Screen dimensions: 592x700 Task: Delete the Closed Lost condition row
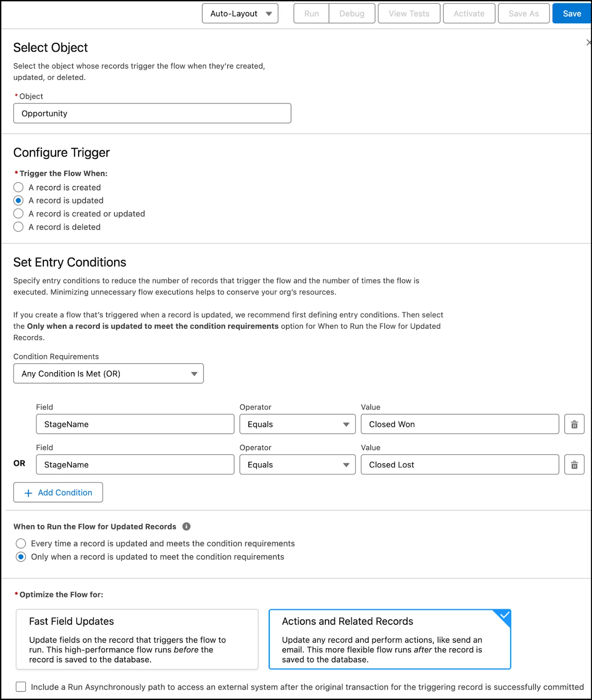(574, 465)
